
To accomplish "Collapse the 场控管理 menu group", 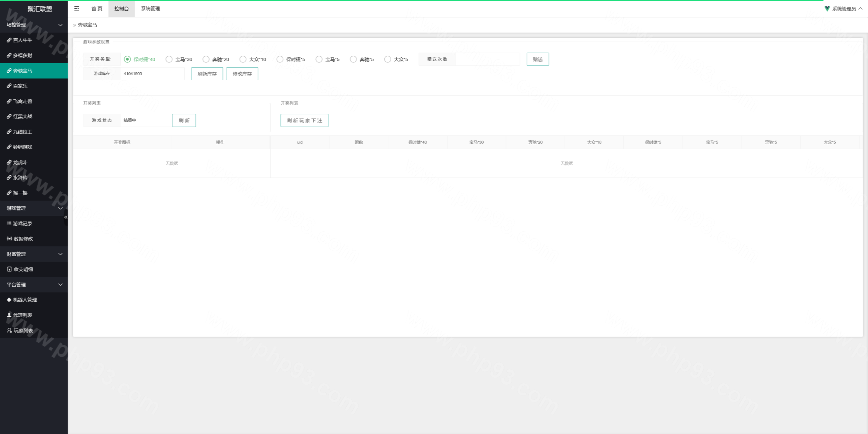I will tap(34, 25).
